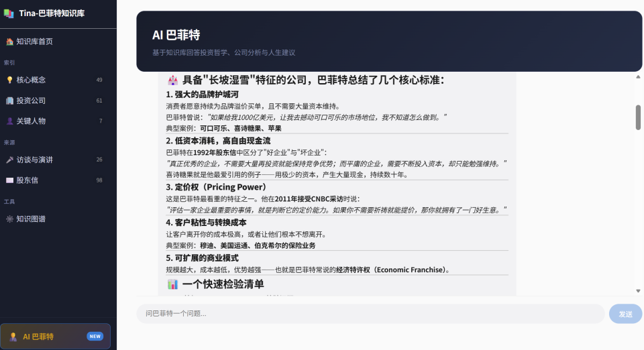Click the 索引 section label
This screenshot has height=350, width=644.
pos(9,63)
